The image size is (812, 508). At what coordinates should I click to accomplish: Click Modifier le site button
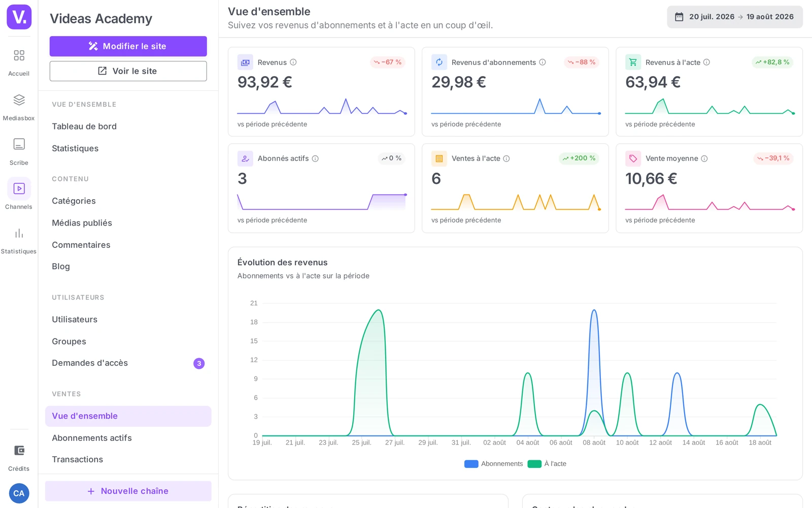click(x=128, y=46)
